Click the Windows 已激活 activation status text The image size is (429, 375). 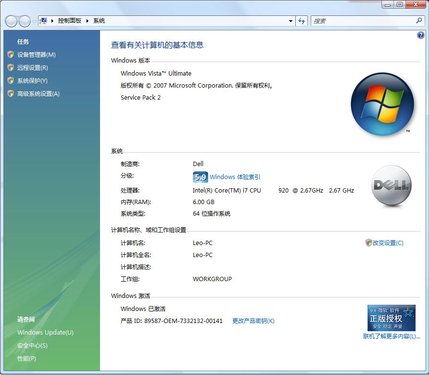[143, 309]
